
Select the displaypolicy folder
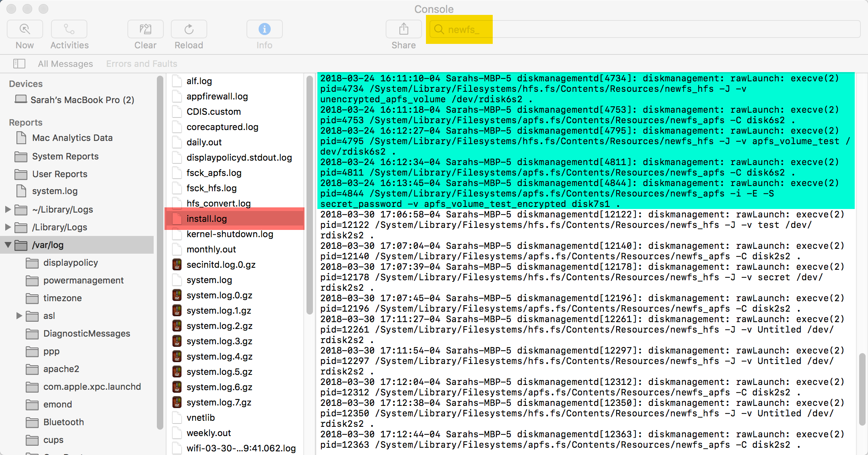(x=62, y=263)
